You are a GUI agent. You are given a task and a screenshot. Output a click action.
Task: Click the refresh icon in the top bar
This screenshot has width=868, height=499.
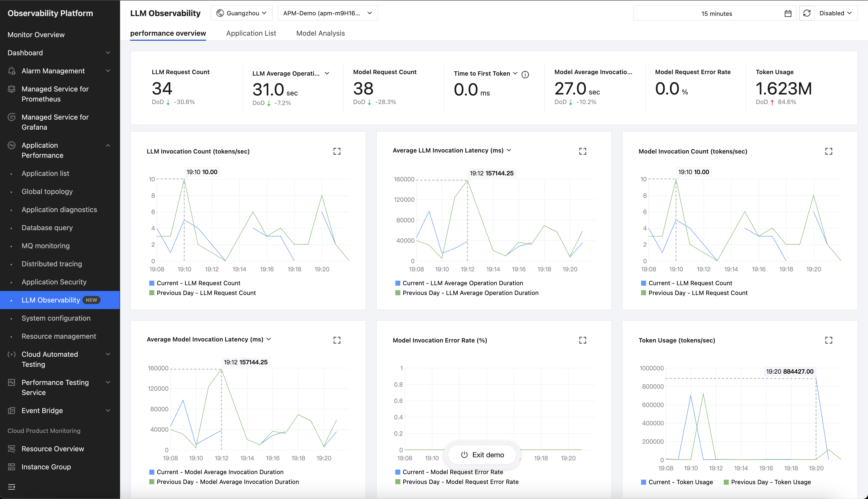tap(807, 13)
